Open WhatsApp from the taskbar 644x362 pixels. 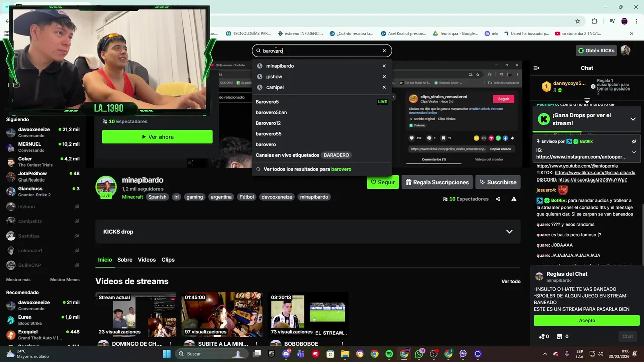[x=419, y=354]
